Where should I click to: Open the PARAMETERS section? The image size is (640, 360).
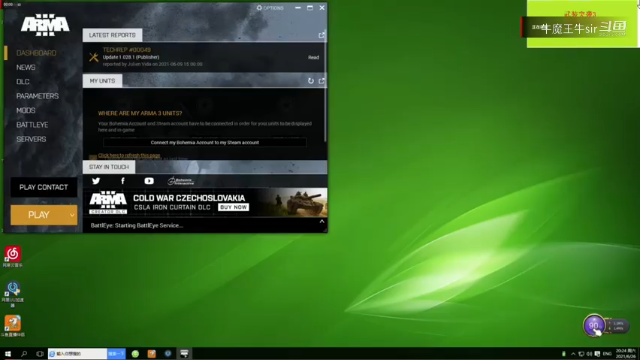[38, 96]
